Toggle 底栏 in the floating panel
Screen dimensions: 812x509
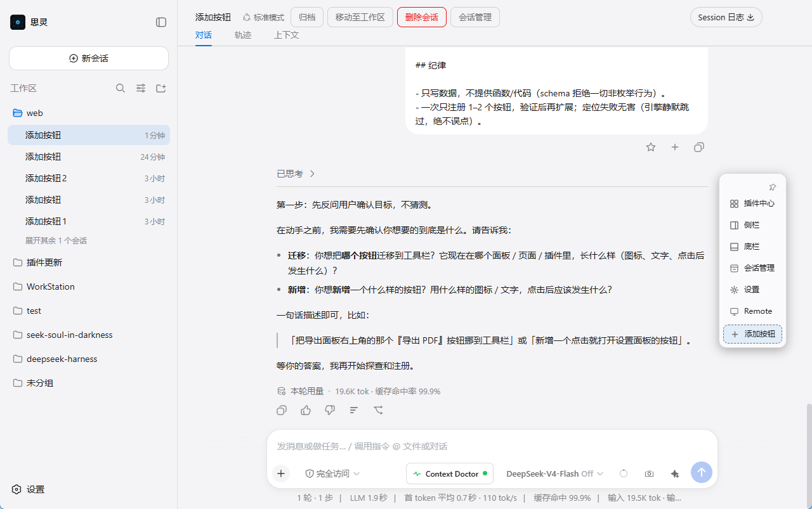pos(752,247)
